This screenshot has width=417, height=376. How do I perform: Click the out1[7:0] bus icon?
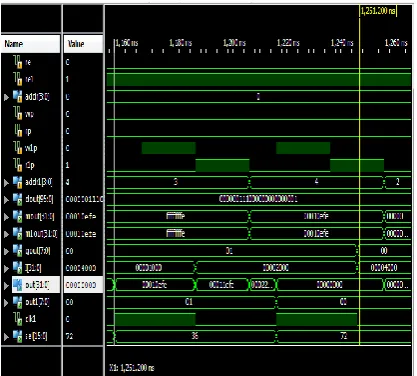click(x=18, y=302)
